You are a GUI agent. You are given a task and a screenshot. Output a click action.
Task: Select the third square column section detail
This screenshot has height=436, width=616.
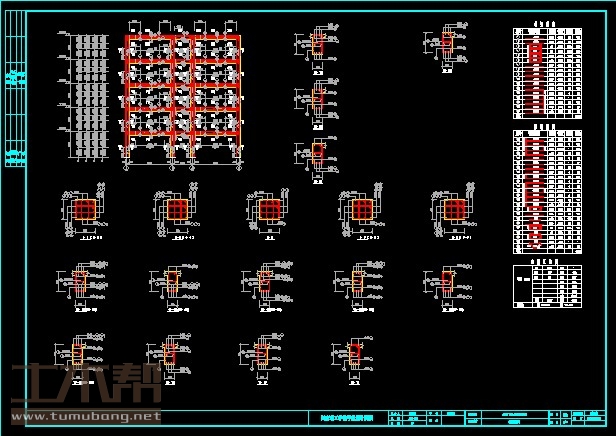pos(269,210)
